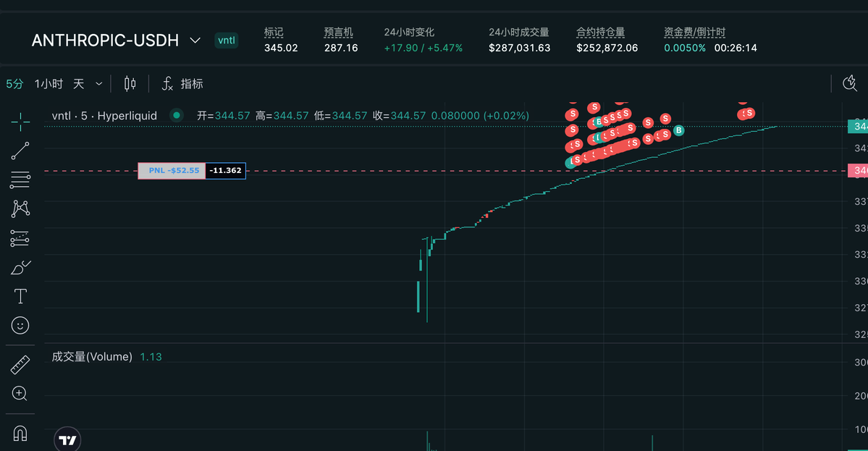Select the brush drawing tool
Viewport: 868px width, 451px height.
[x=20, y=268]
